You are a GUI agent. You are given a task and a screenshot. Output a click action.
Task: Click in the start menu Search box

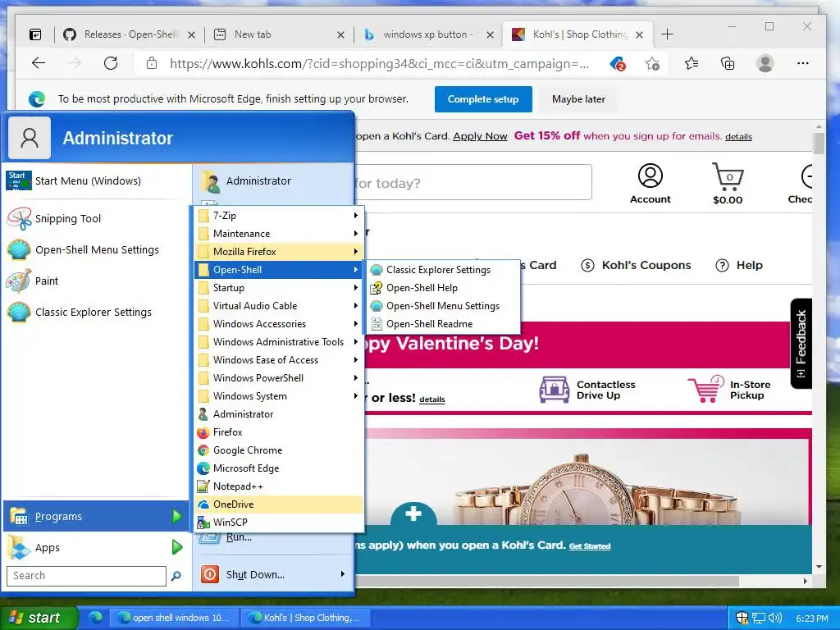pyautogui.click(x=86, y=576)
